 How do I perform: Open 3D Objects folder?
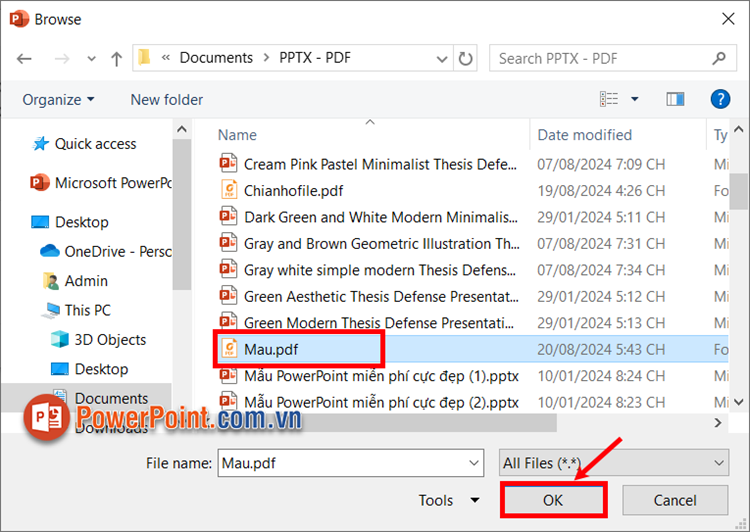(99, 340)
